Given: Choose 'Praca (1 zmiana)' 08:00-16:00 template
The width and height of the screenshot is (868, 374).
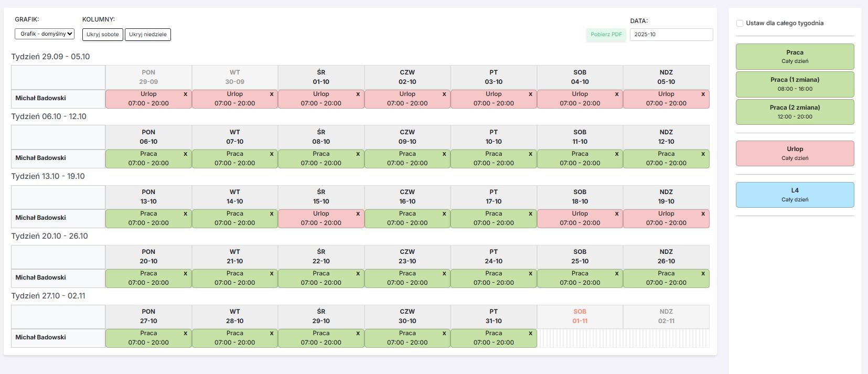Looking at the screenshot, I should point(795,84).
